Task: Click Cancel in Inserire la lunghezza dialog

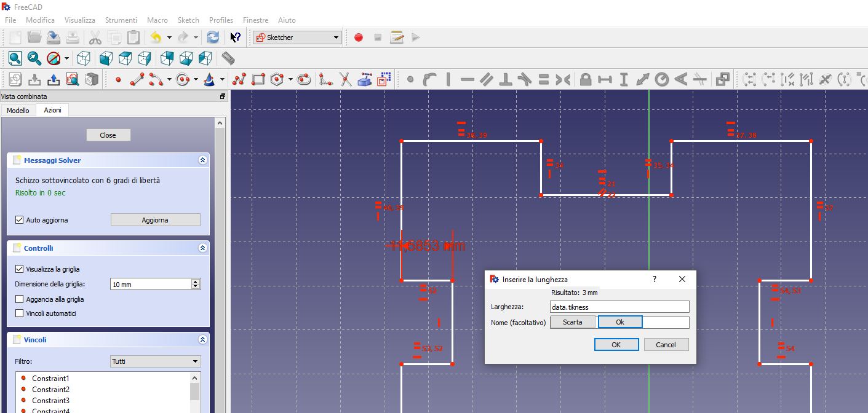Action: (x=666, y=345)
